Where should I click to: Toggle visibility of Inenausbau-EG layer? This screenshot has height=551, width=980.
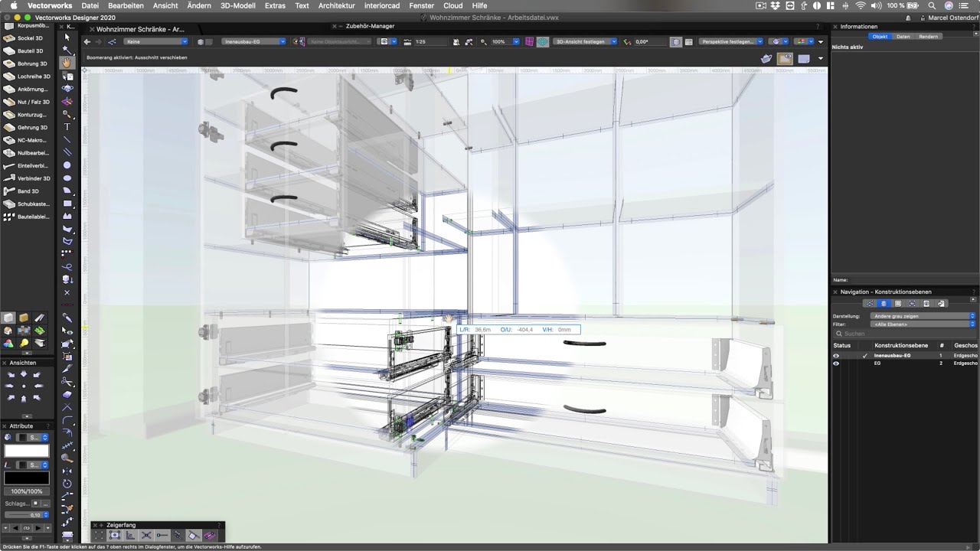click(x=836, y=356)
